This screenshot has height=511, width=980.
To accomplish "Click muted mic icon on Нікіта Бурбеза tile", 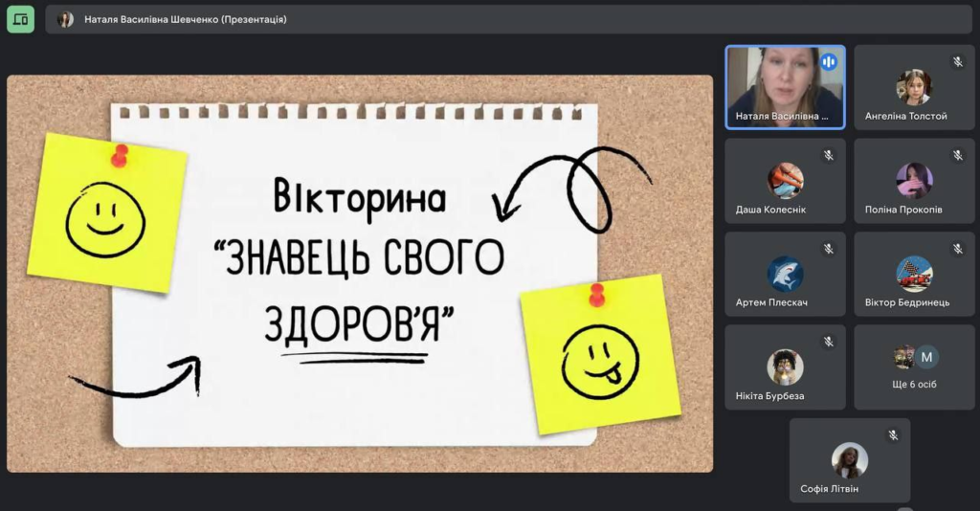I will pos(829,342).
